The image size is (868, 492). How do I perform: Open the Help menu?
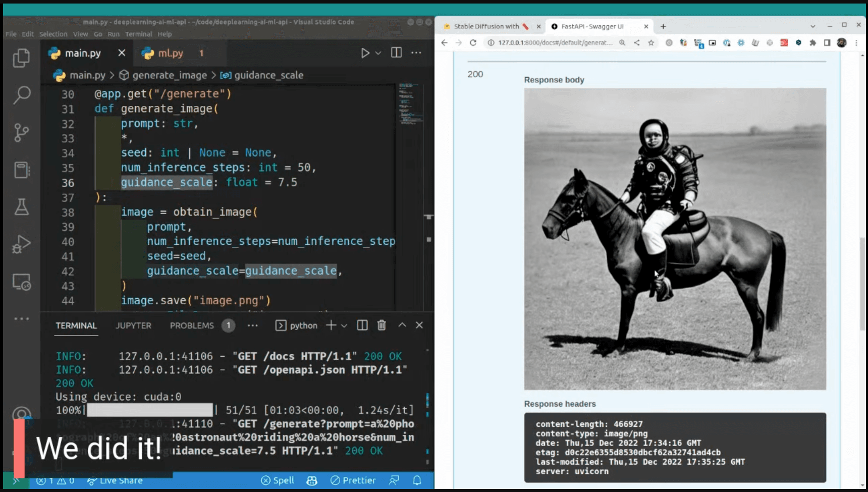click(165, 34)
